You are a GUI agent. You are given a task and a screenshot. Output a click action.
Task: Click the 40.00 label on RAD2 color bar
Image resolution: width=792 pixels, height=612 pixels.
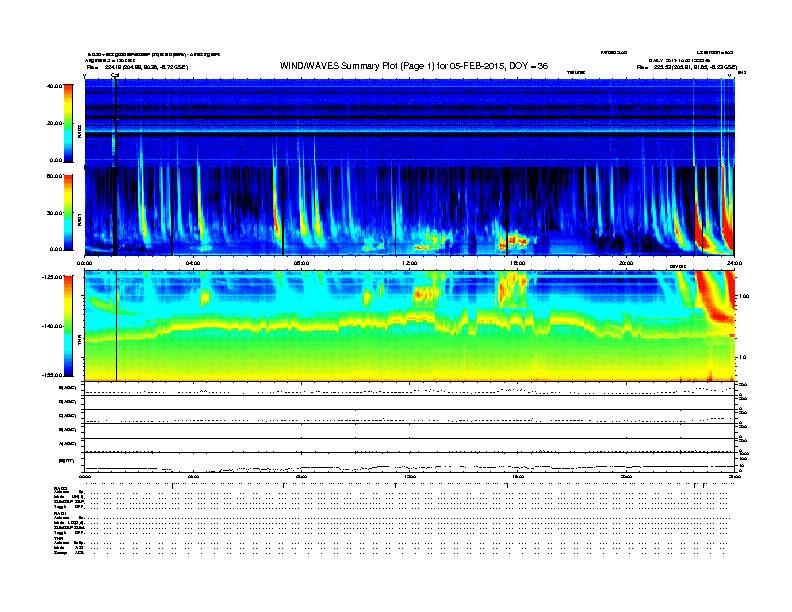pos(55,86)
